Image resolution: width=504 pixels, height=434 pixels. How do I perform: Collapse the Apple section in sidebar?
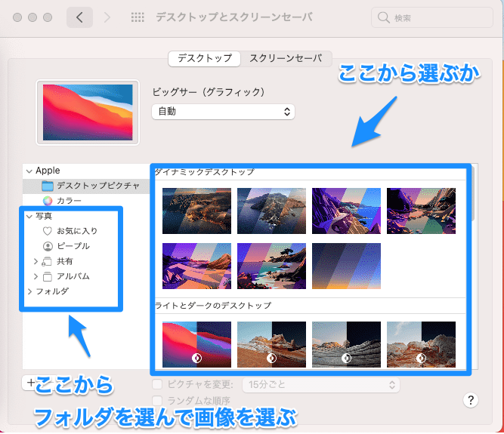click(29, 171)
